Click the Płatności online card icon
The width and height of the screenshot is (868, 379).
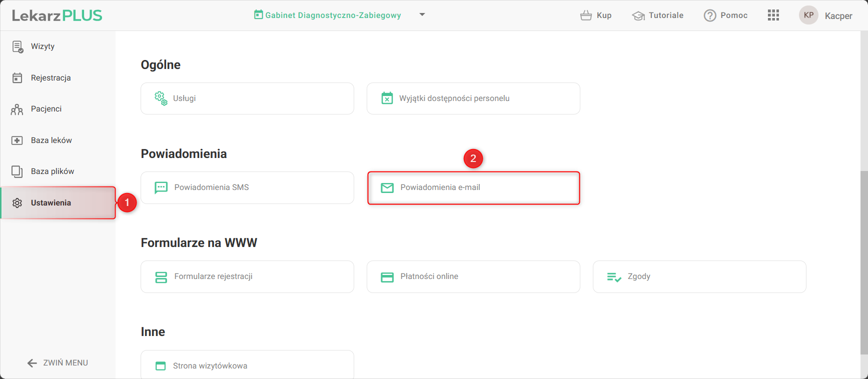pos(387,277)
